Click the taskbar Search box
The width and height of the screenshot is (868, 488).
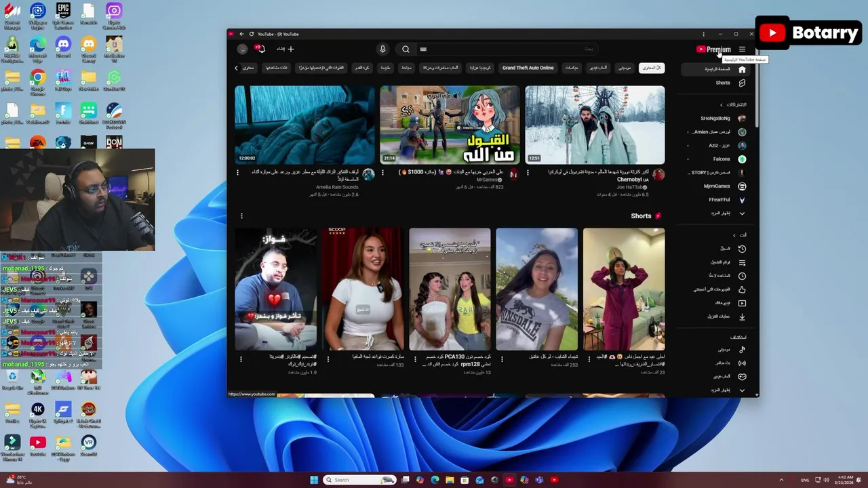click(360, 480)
